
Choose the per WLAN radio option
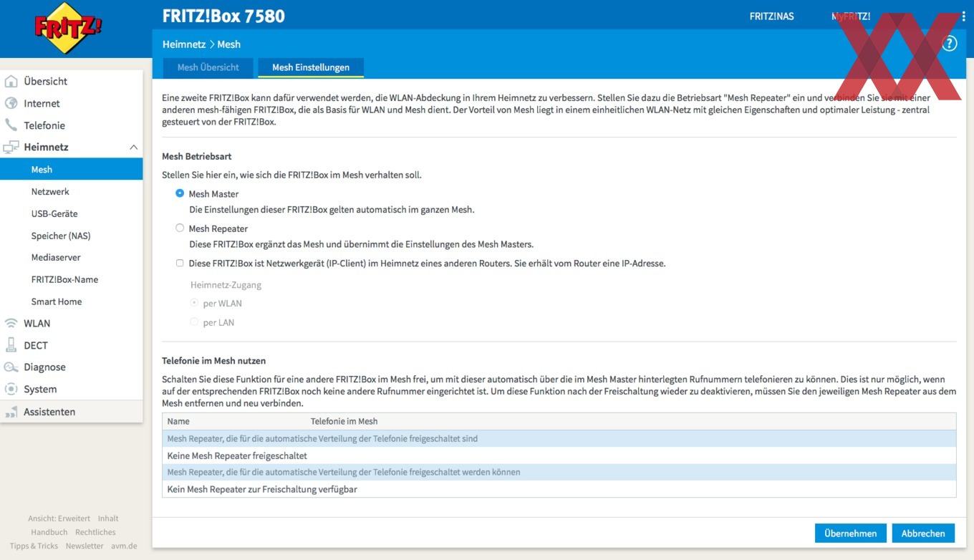click(194, 303)
